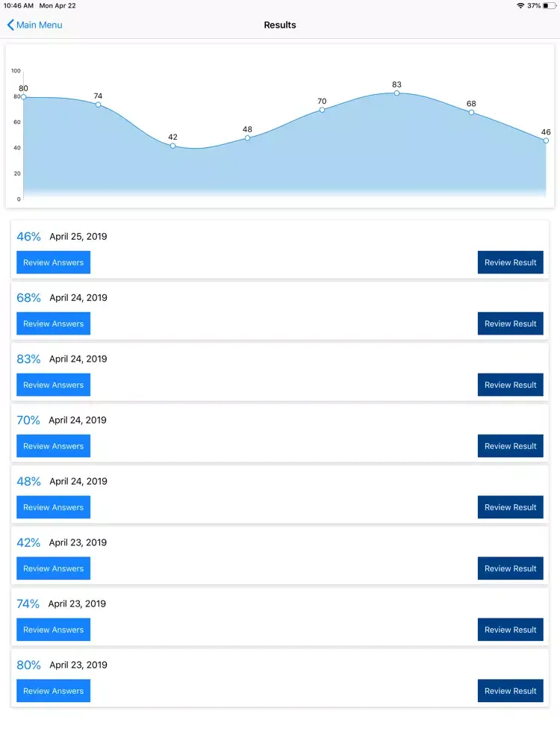Open Review Result for the 74% score

(510, 630)
